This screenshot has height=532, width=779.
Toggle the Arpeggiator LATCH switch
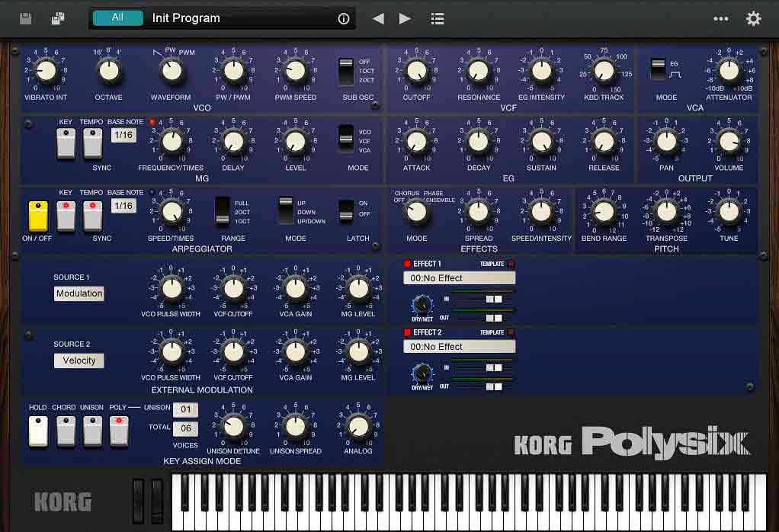click(346, 211)
